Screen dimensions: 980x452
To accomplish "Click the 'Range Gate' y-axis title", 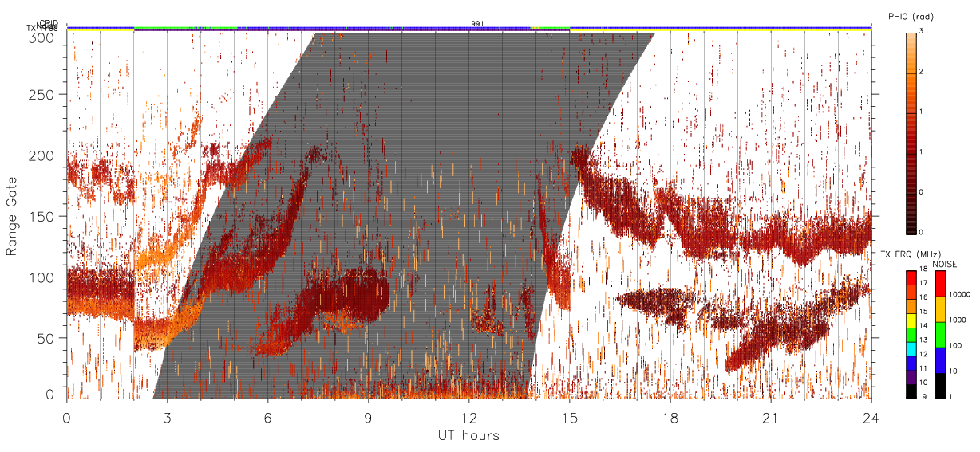I will tap(12, 216).
